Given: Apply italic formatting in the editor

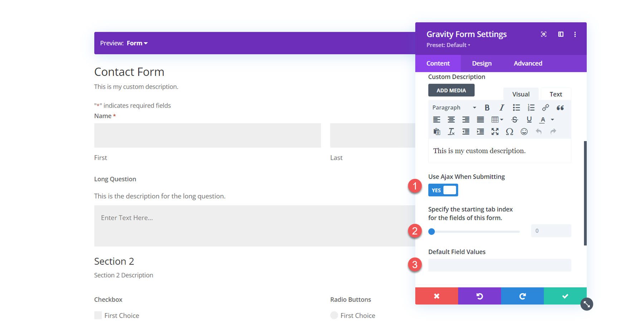Looking at the screenshot, I should click(502, 107).
